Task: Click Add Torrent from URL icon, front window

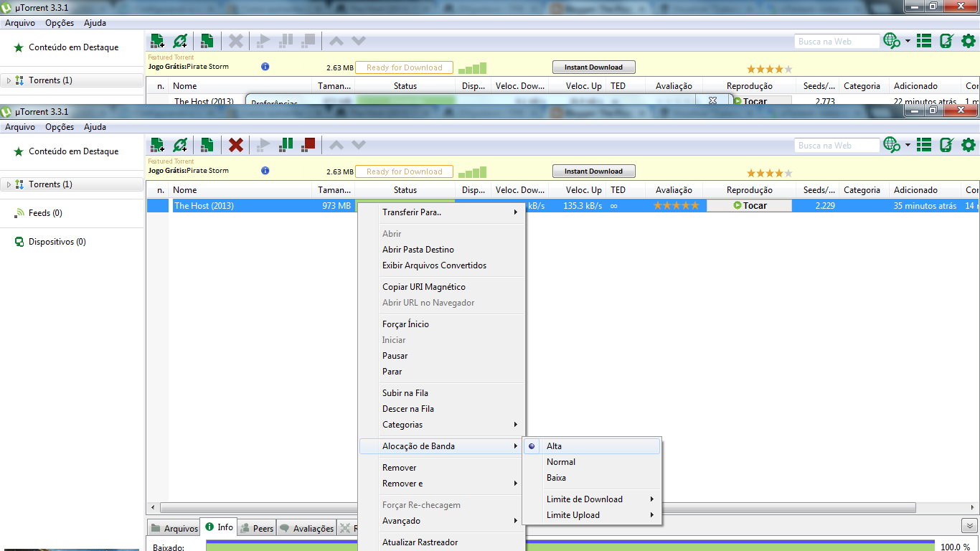Action: (180, 145)
